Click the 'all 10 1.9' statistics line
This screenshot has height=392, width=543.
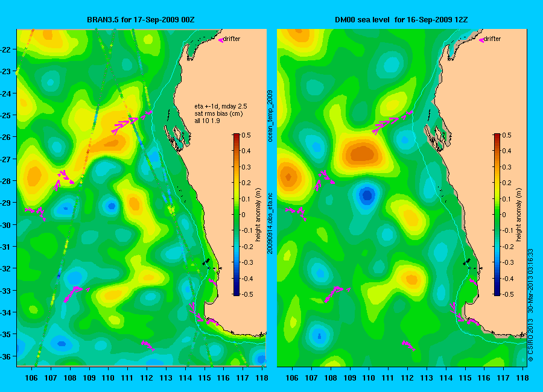pyautogui.click(x=207, y=121)
